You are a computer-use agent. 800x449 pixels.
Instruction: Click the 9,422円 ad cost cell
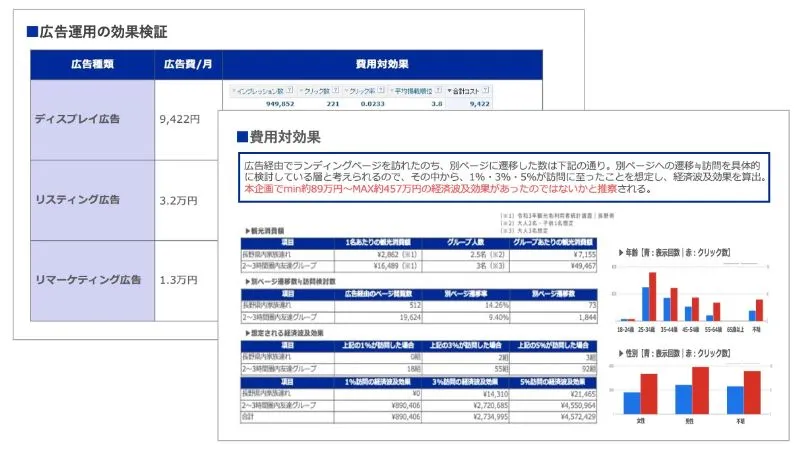pos(180,119)
